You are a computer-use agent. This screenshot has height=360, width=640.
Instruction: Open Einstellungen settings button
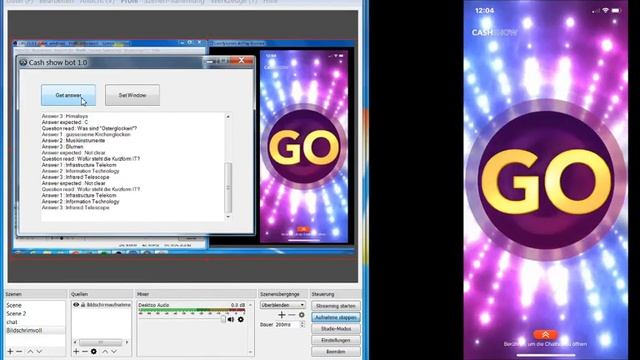click(336, 340)
